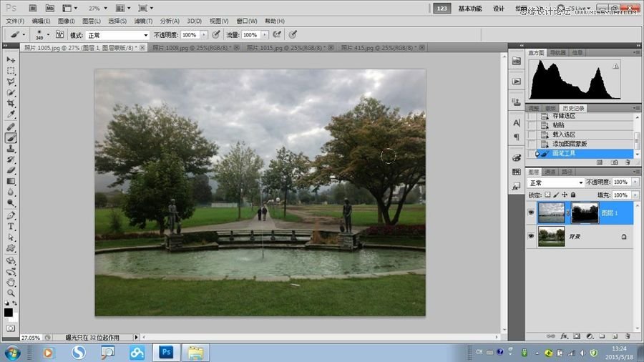644x362 pixels.
Task: Open the Swatches panel icon in the dock
Action: tap(517, 172)
